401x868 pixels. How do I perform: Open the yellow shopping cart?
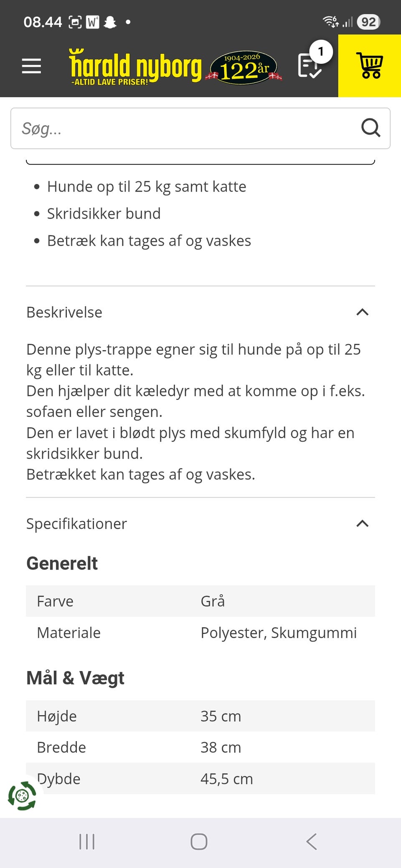pyautogui.click(x=369, y=66)
